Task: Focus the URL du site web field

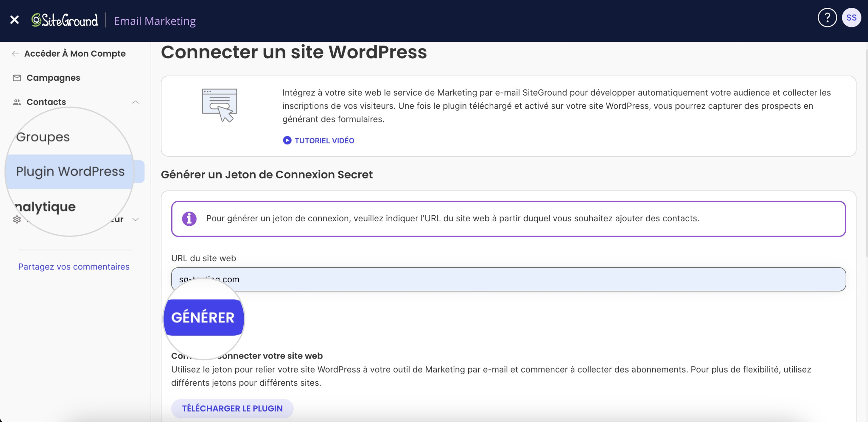Action: point(508,279)
